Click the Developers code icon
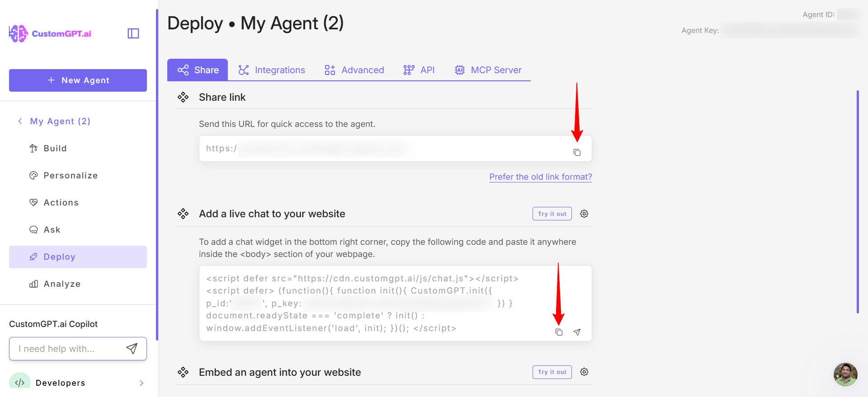868x397 pixels. pos(20,383)
